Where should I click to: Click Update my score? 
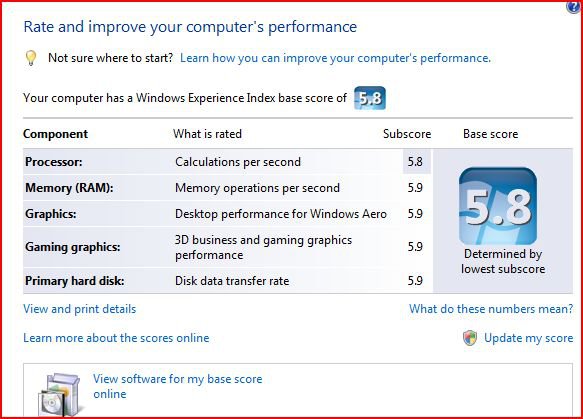point(528,338)
